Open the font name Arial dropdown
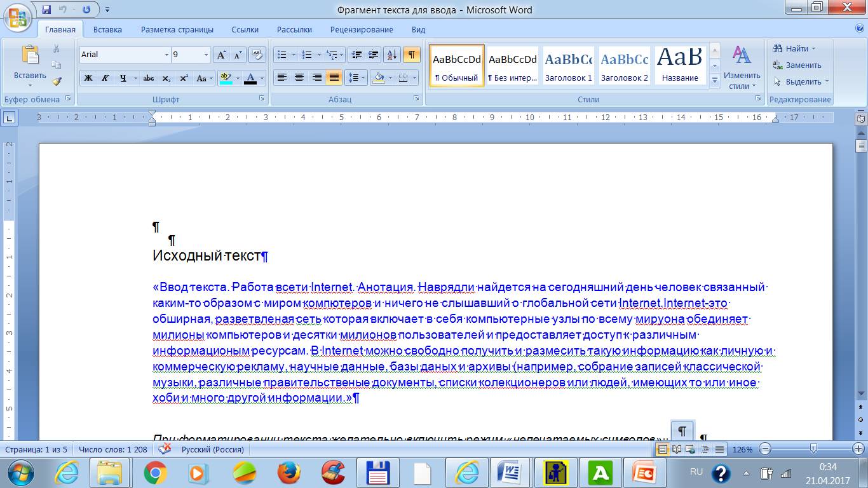The height and width of the screenshot is (488, 868). pyautogui.click(x=167, y=55)
